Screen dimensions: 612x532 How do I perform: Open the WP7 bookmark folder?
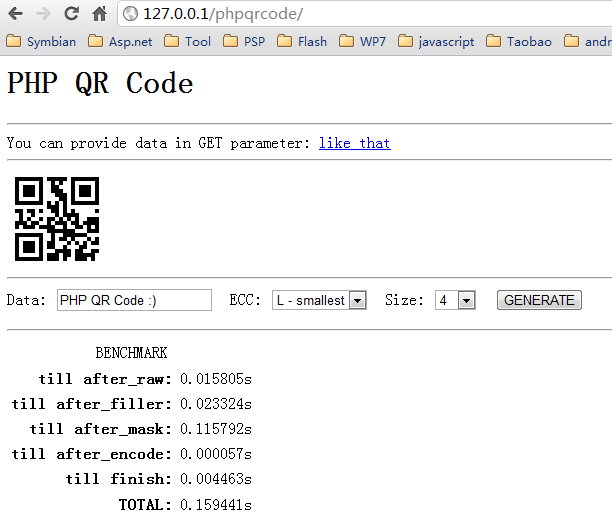pyautogui.click(x=361, y=42)
